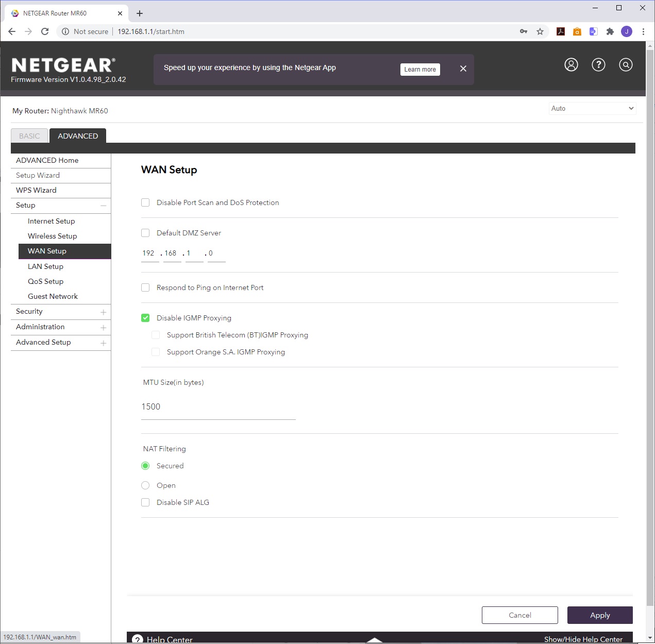Viewport: 655px width, 644px height.
Task: Bookmark this page with the star icon
Action: click(x=540, y=31)
